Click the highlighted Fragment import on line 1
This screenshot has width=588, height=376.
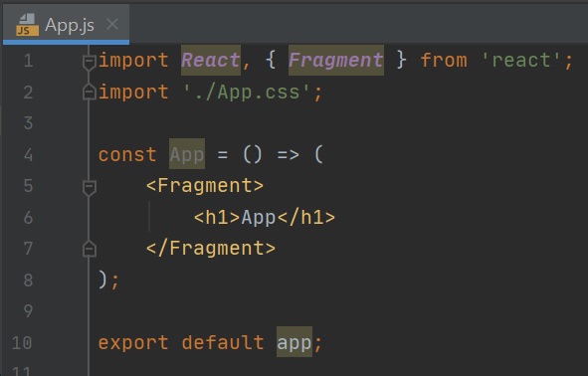click(x=336, y=60)
